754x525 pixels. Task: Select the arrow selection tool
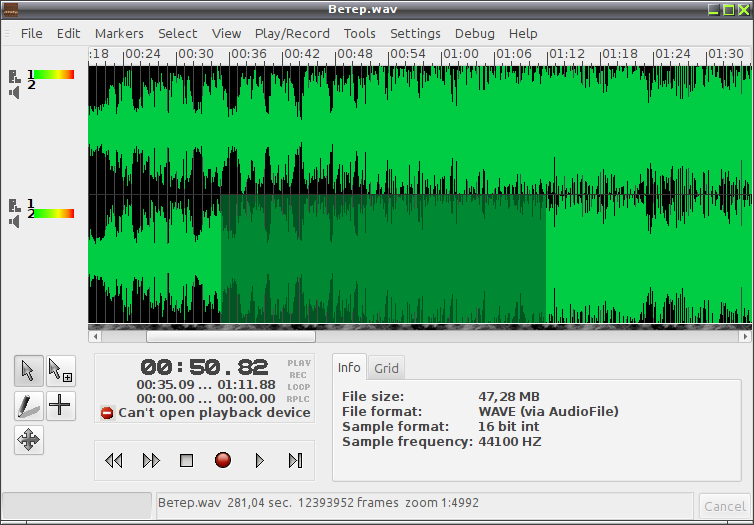pos(29,371)
